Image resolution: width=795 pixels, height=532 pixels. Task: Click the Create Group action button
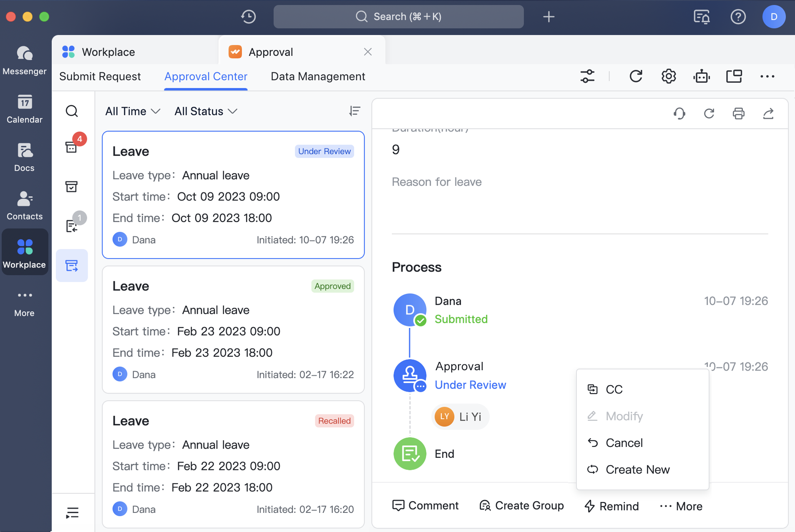(x=521, y=505)
